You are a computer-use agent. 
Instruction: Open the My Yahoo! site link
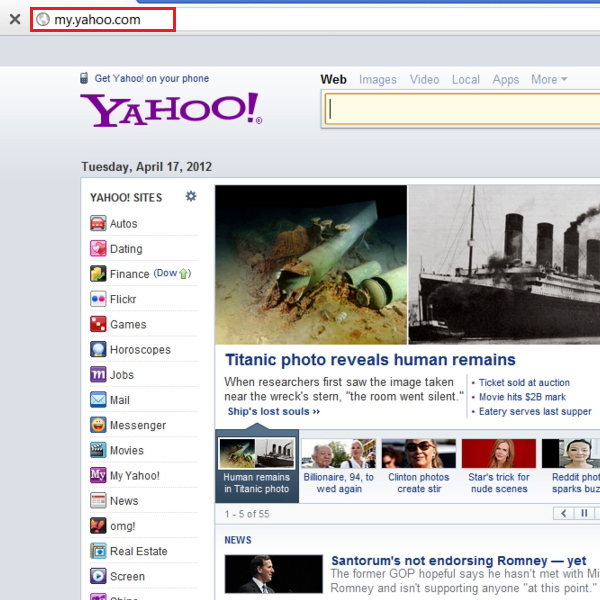coord(135,476)
